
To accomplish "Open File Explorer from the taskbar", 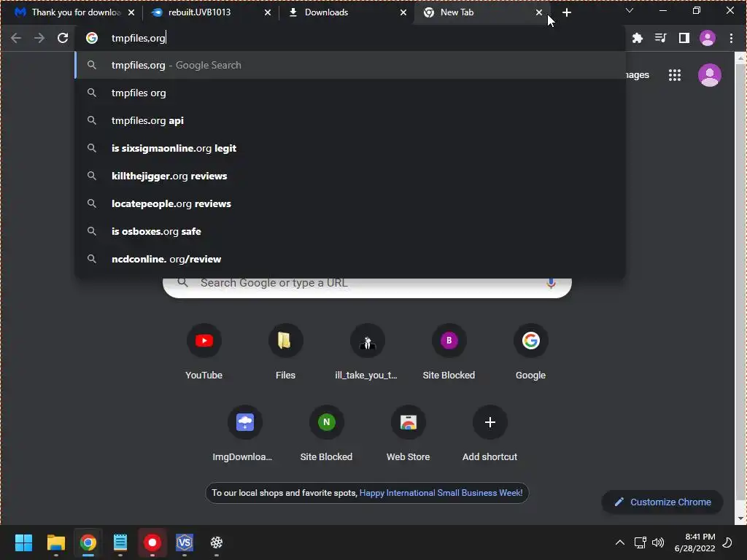I will click(x=55, y=542).
